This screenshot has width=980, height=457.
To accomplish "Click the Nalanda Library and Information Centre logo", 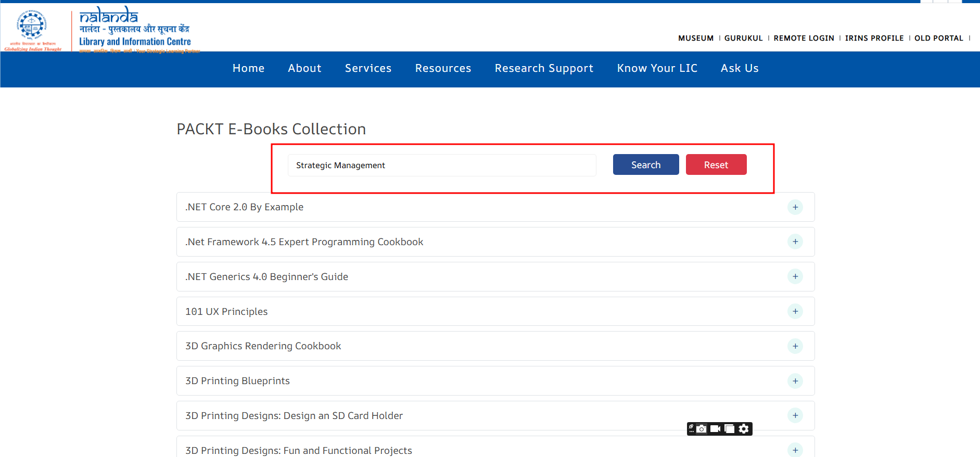I will 135,29.
